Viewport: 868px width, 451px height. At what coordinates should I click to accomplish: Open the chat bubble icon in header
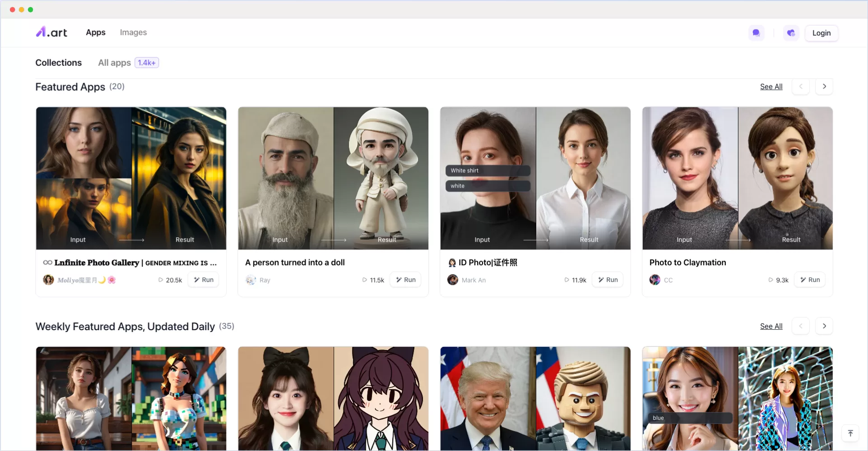click(x=756, y=33)
